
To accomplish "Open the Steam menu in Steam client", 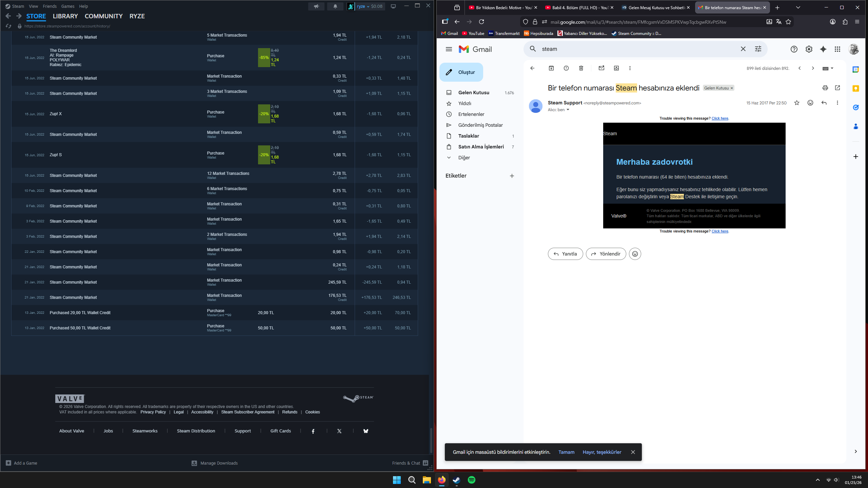I will (18, 6).
